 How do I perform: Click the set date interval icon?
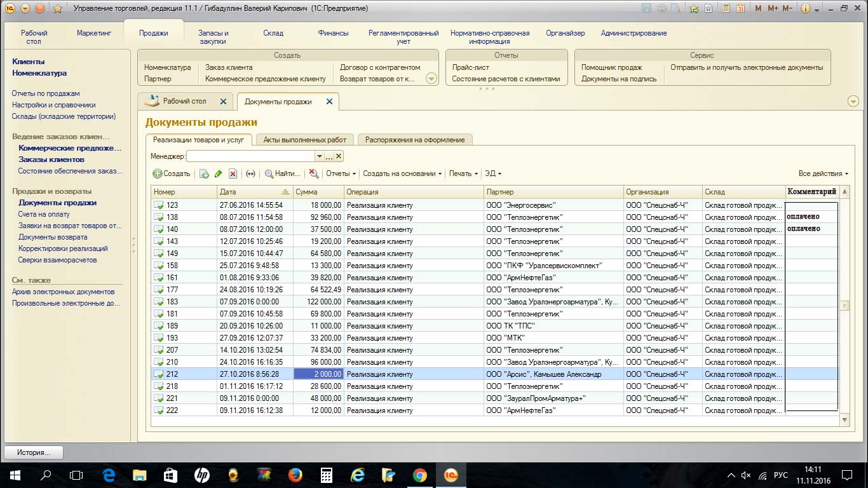pyautogui.click(x=250, y=173)
